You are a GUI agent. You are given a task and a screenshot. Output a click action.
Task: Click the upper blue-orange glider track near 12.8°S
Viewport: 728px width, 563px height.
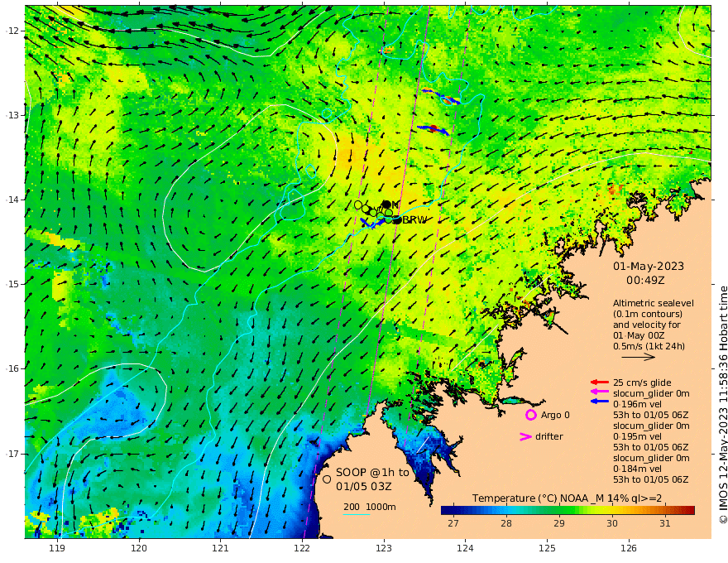point(442,96)
